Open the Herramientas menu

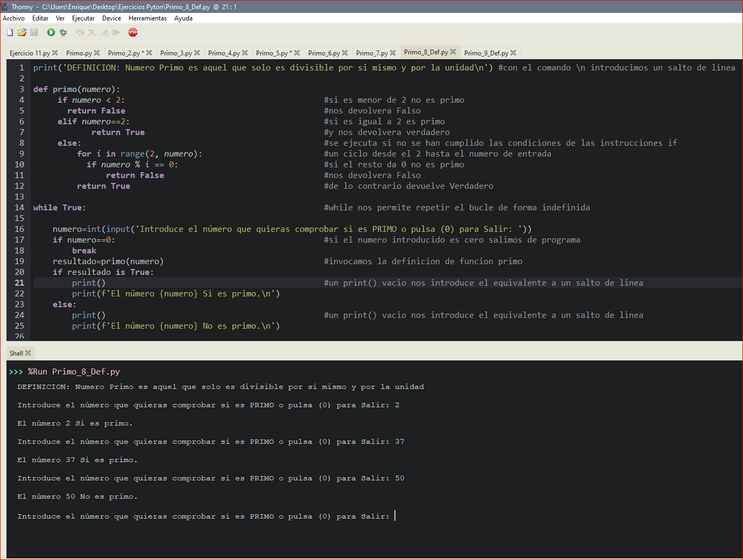pos(147,18)
